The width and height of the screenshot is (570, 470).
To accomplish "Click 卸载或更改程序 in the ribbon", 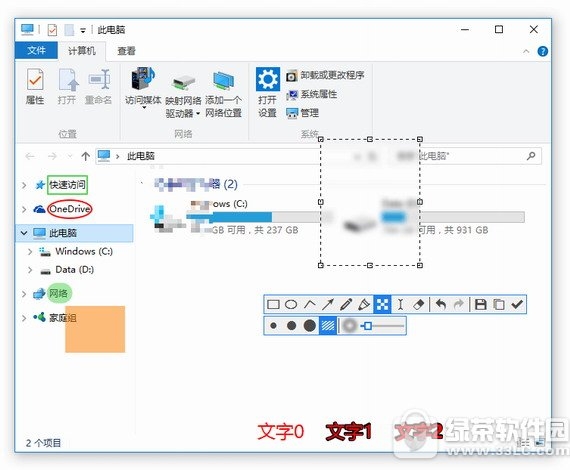I will point(325,76).
